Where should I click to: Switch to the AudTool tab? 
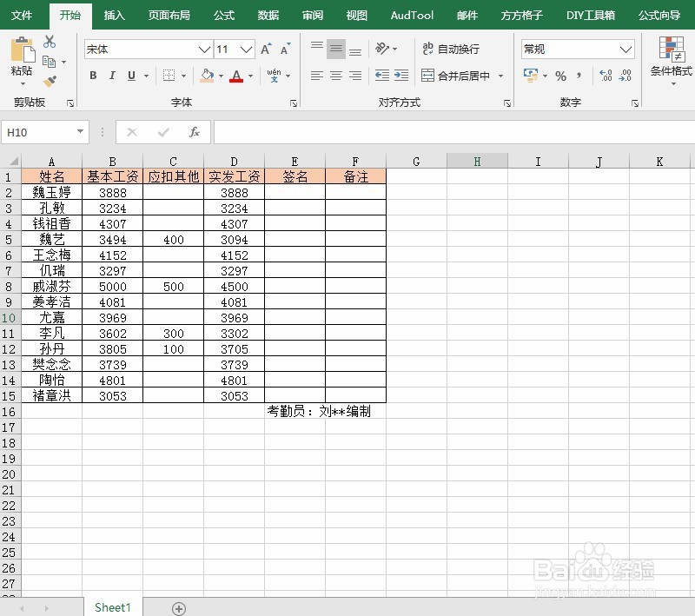coord(412,15)
